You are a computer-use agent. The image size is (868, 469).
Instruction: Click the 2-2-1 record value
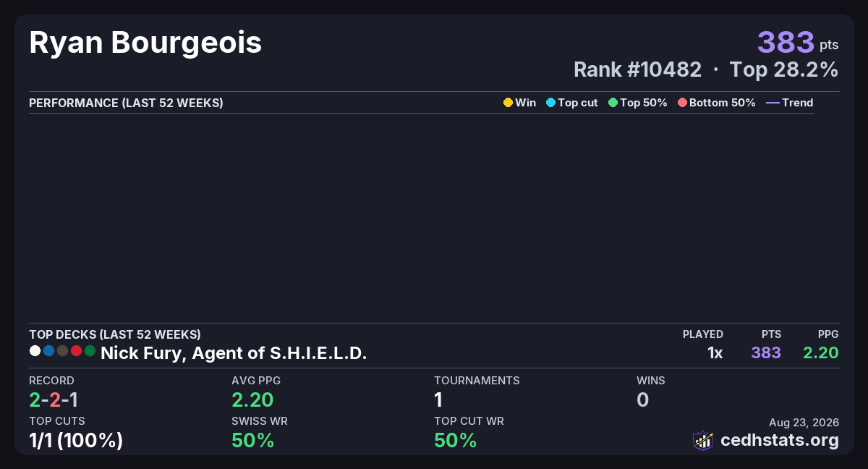coord(54,400)
